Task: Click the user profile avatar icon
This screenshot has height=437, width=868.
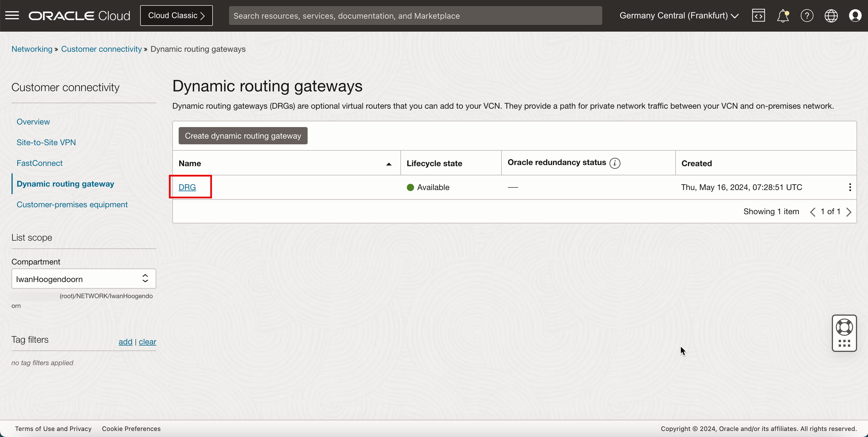Action: click(855, 16)
